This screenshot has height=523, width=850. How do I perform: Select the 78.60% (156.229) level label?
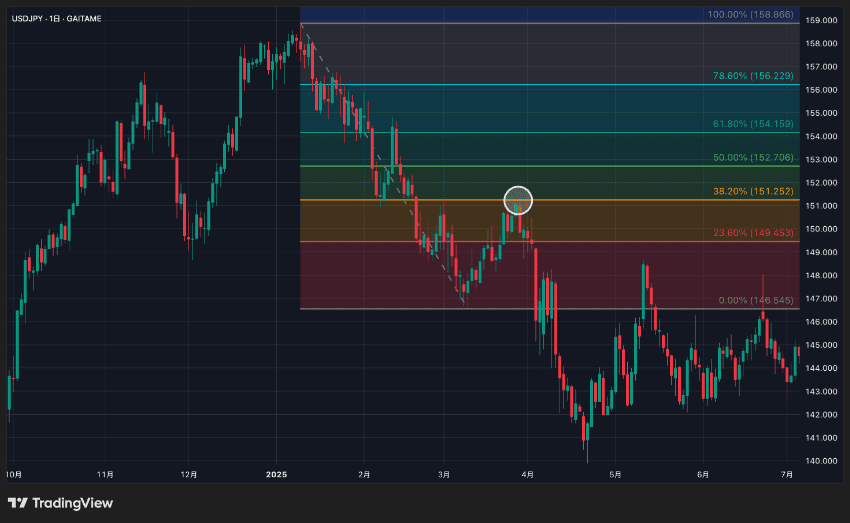pos(753,76)
